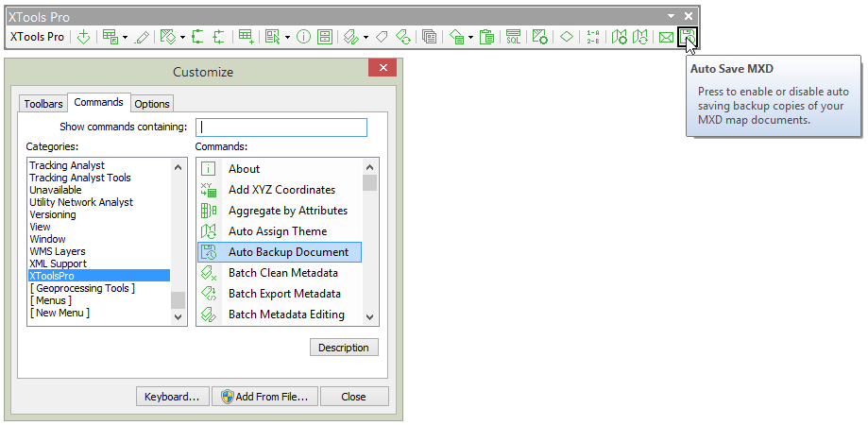
Task: Click the Auto Assign Theme map refresh icon
Action: click(640, 37)
